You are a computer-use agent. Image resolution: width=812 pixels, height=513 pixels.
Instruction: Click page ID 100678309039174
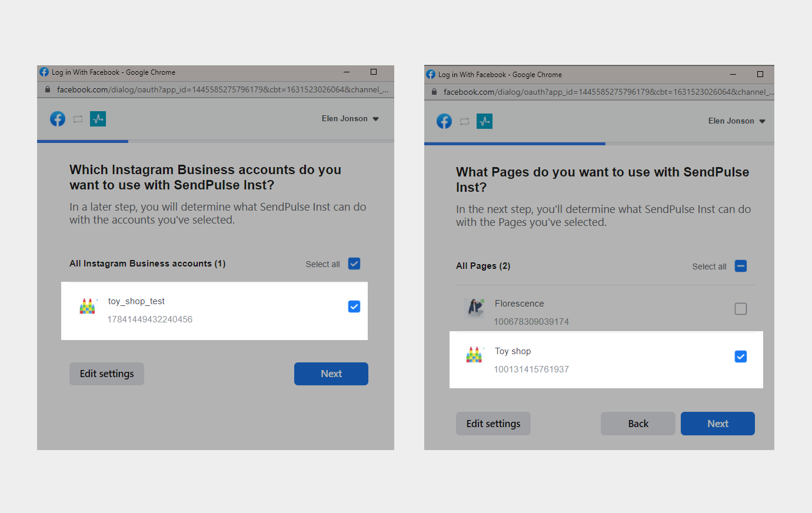click(x=531, y=322)
